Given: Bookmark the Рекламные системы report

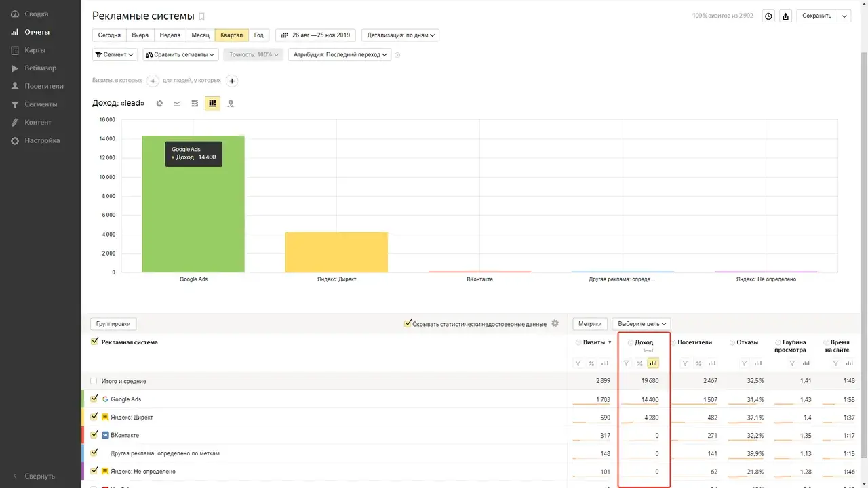Looking at the screenshot, I should (201, 16).
